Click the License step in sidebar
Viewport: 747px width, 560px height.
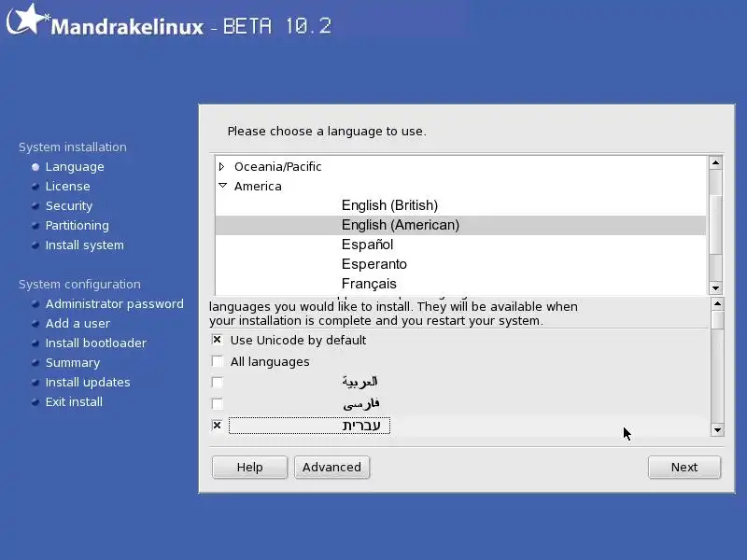[67, 187]
